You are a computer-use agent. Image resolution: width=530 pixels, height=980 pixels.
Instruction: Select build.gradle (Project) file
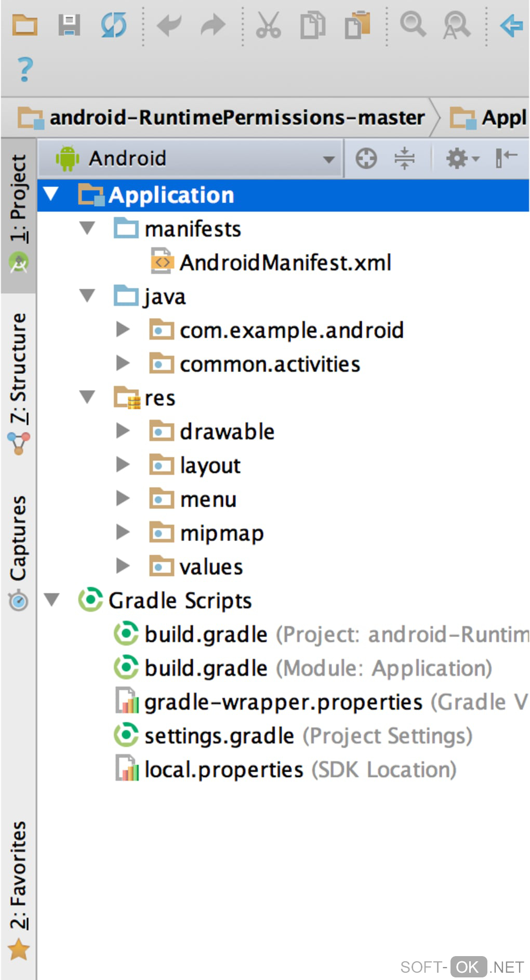337,634
